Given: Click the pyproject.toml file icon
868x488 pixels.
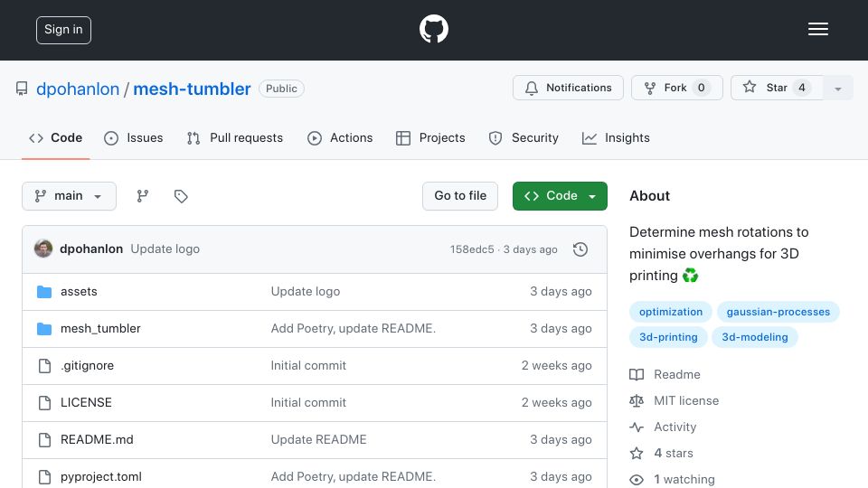Looking at the screenshot, I should 44,477.
